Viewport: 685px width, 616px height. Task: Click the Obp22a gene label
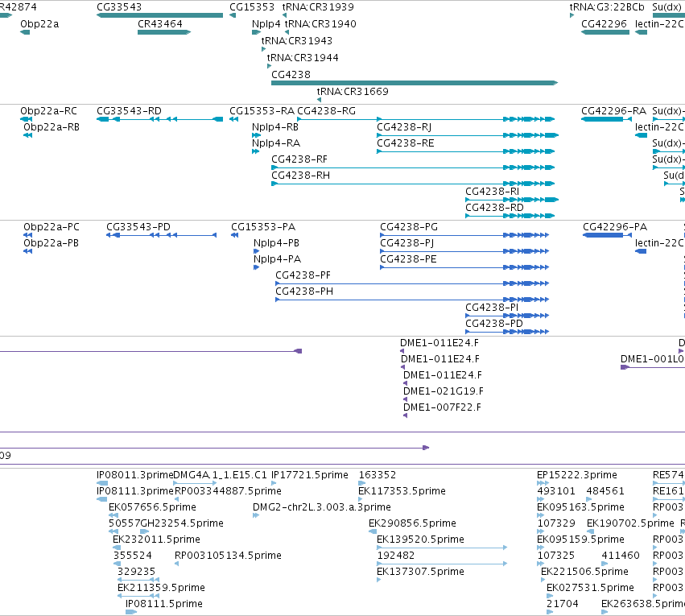[39, 24]
